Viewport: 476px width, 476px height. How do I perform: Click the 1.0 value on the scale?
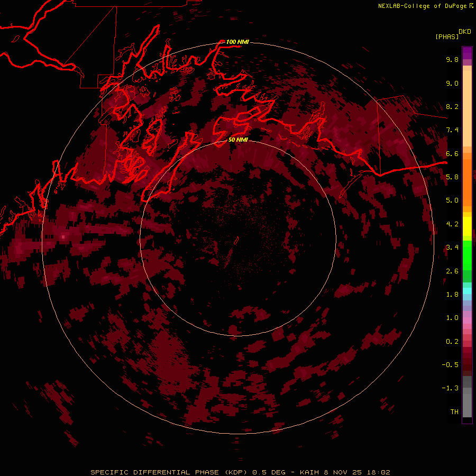[x=452, y=318]
